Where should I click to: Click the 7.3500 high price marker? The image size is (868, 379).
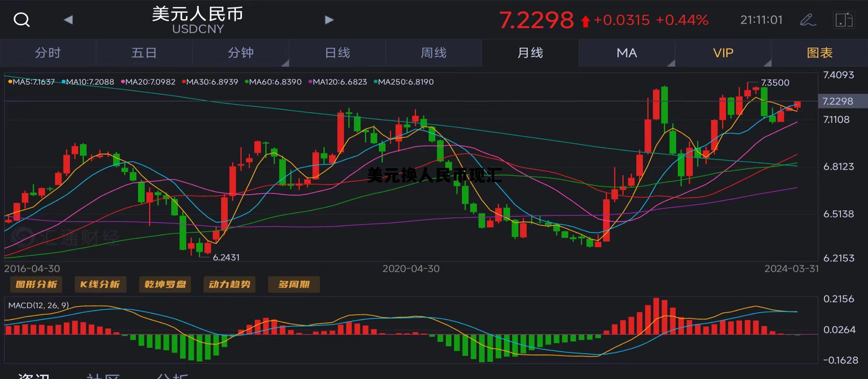(775, 83)
